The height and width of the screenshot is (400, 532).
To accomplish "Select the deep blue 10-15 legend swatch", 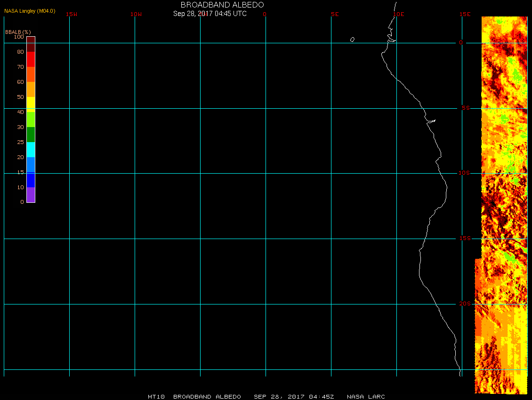I will tap(31, 179).
